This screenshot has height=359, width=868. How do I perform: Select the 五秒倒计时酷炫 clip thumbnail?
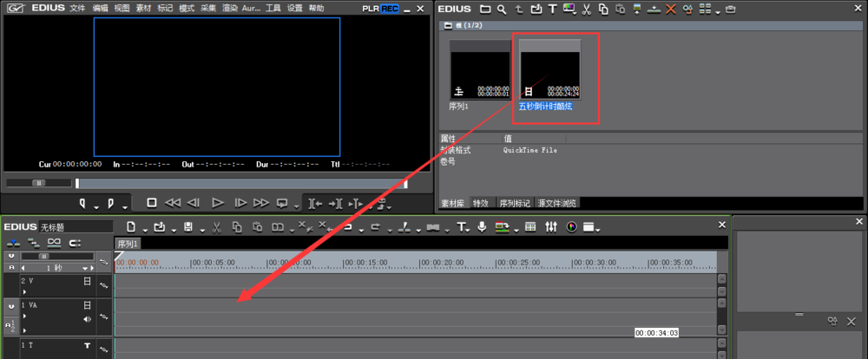(549, 71)
